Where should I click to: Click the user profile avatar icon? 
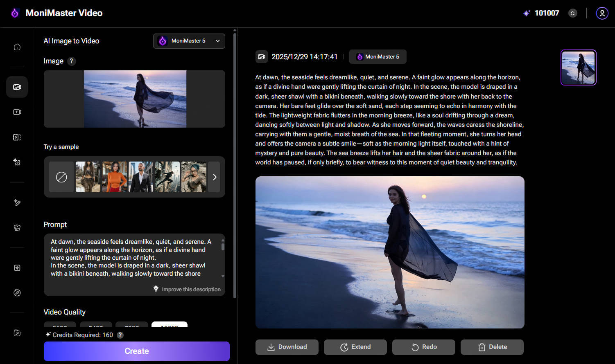[x=601, y=13]
